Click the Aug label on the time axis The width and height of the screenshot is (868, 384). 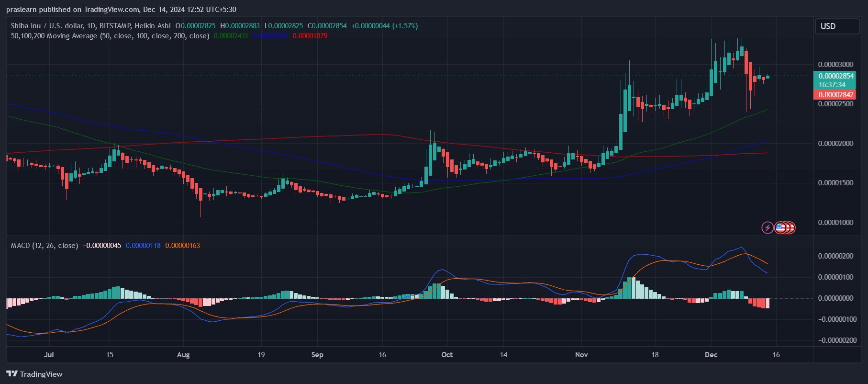(x=183, y=355)
